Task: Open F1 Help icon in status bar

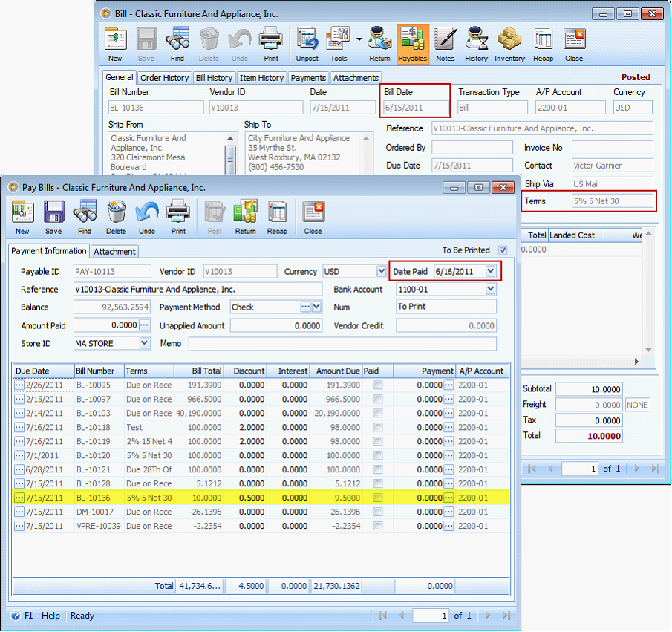Action: coord(16,616)
